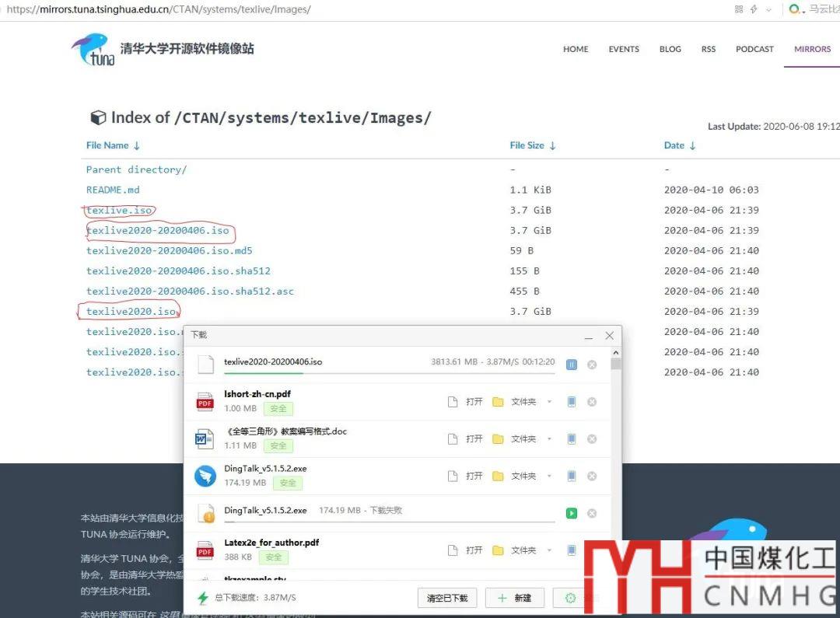Open PODCAST in the TUNA navigation
This screenshot has width=840, height=618.
coord(754,49)
